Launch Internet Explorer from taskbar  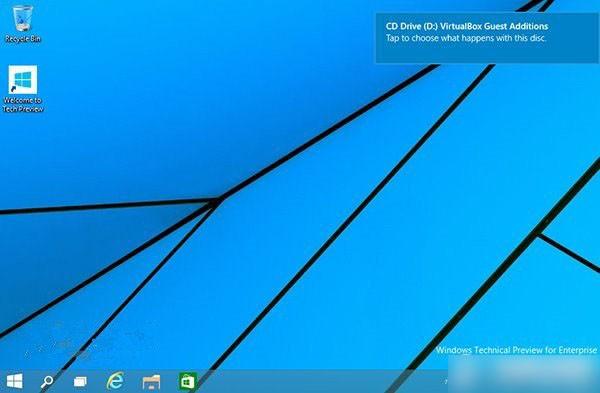[x=115, y=381]
